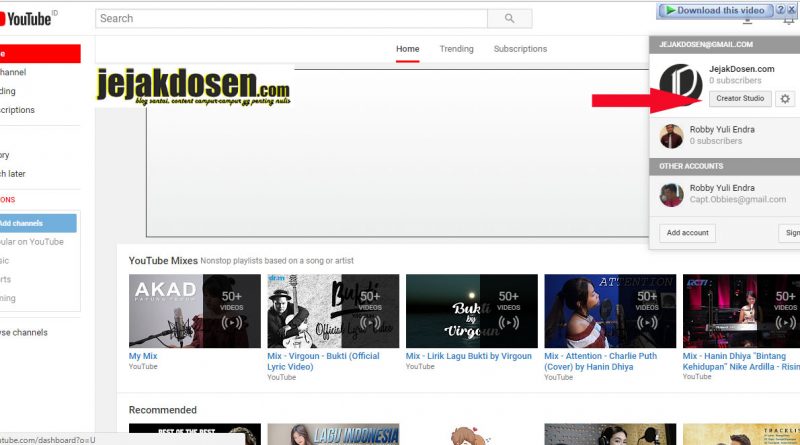Open the My Mix thumbnail
The height and width of the screenshot is (445, 800).
[194, 311]
